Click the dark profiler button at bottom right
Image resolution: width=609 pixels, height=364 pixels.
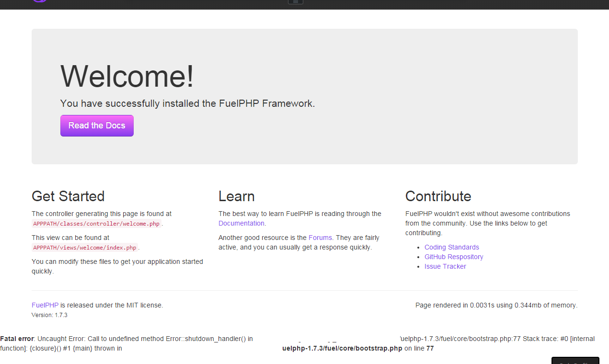575,362
